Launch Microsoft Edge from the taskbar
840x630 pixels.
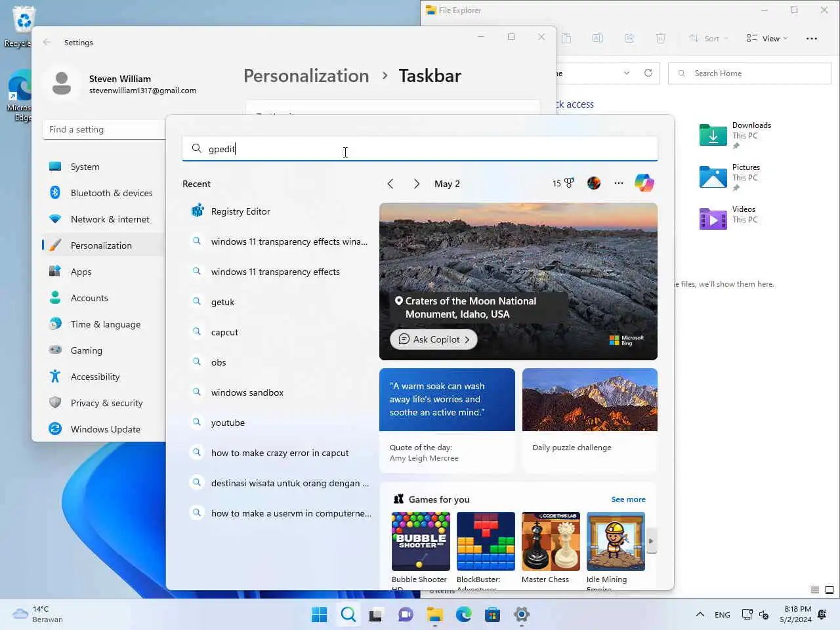[x=464, y=615]
